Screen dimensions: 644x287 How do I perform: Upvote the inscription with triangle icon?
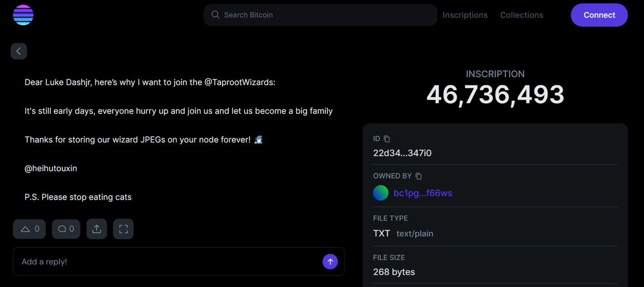click(x=30, y=229)
